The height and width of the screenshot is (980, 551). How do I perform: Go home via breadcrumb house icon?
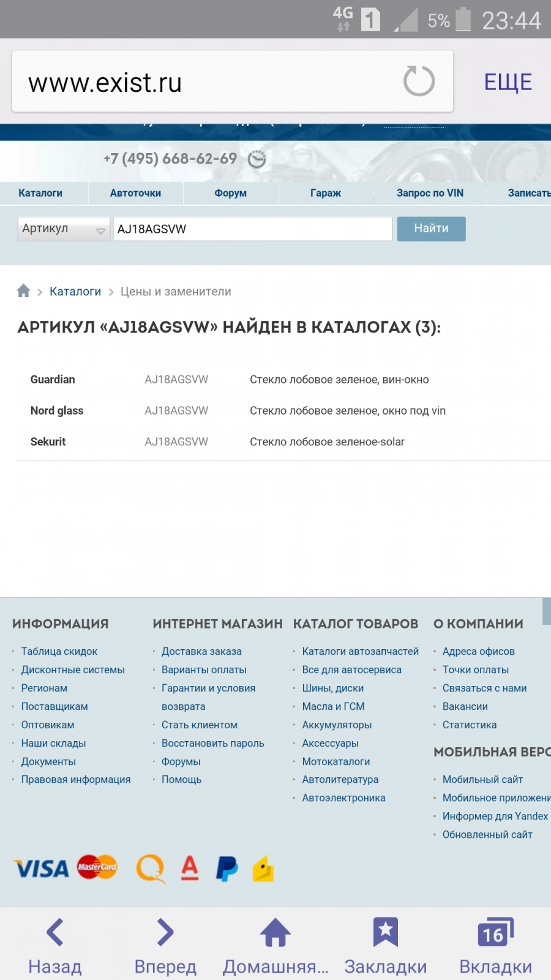tap(23, 290)
